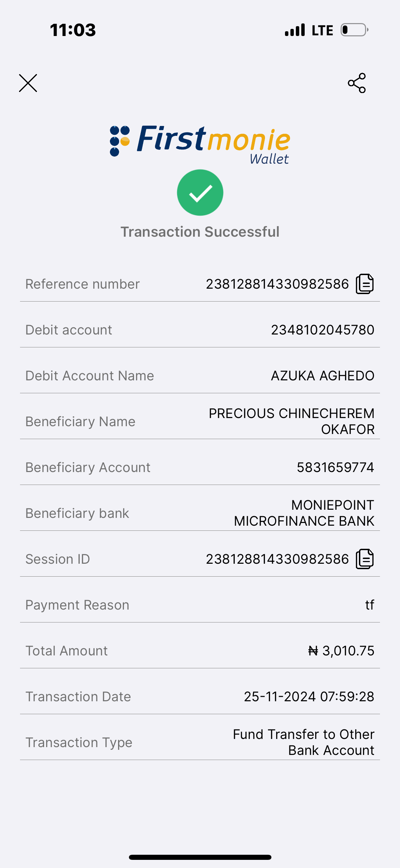Tap the Debit account number 2348102045780
The width and height of the screenshot is (400, 868).
click(322, 330)
